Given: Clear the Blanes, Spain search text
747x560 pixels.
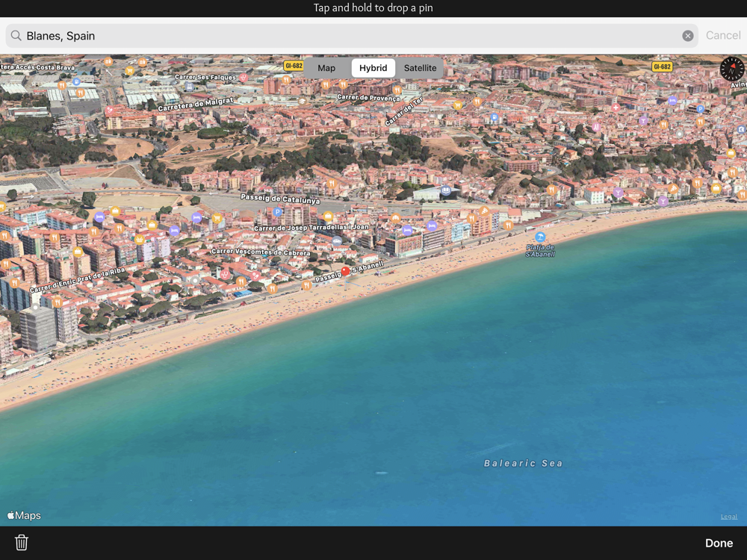Looking at the screenshot, I should click(687, 36).
